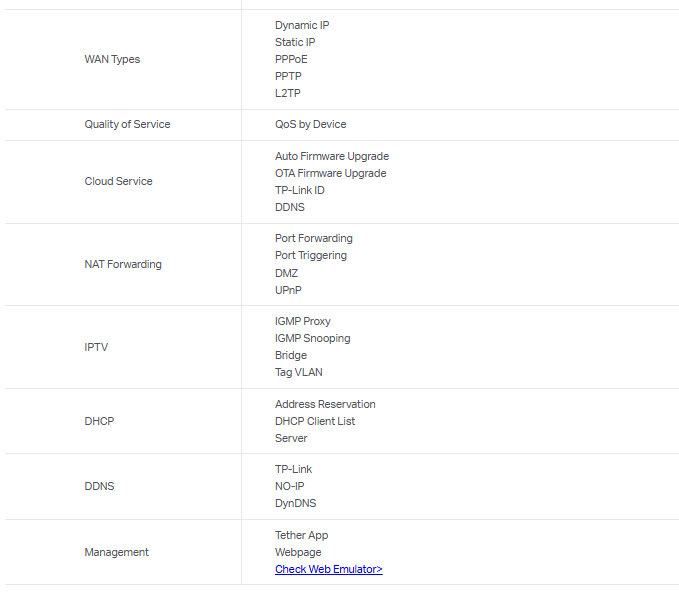
Task: Select the DynDNS text
Action: 295,503
